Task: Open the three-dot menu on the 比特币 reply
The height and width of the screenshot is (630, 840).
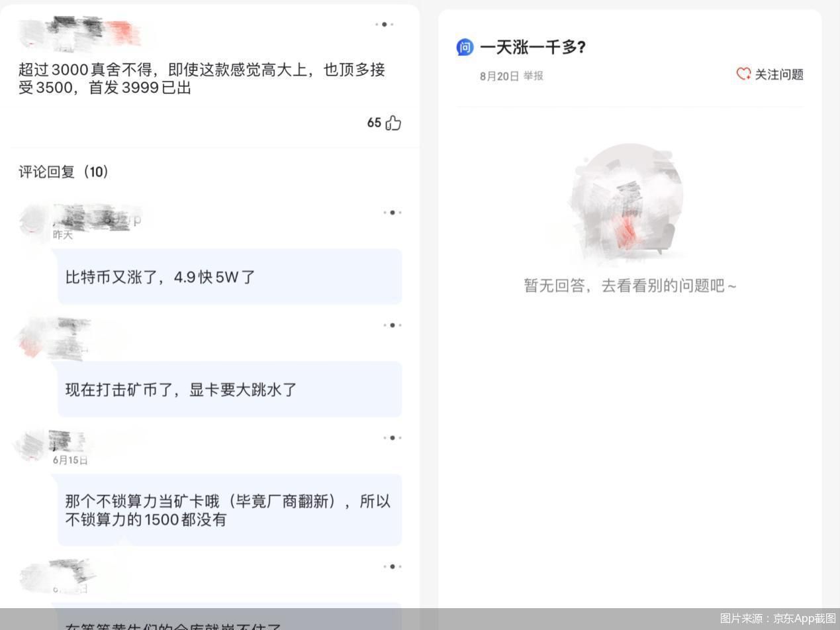Action: (391, 213)
